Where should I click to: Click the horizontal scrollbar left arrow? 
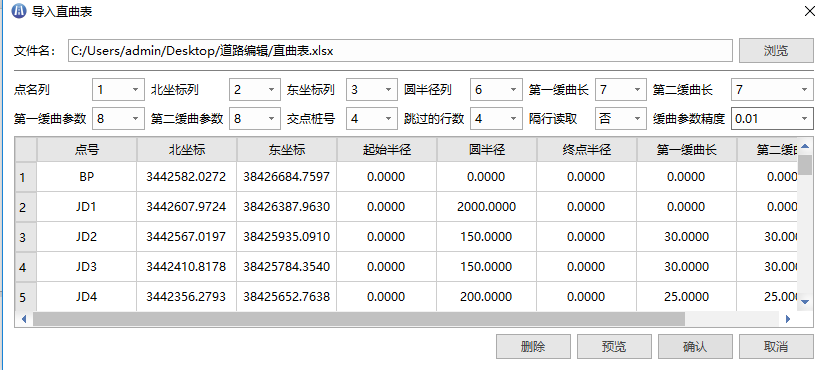click(24, 319)
